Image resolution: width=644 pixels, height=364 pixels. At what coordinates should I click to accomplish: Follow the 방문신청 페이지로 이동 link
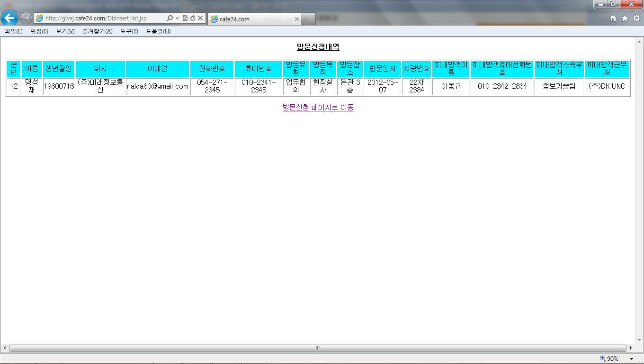[x=318, y=107]
